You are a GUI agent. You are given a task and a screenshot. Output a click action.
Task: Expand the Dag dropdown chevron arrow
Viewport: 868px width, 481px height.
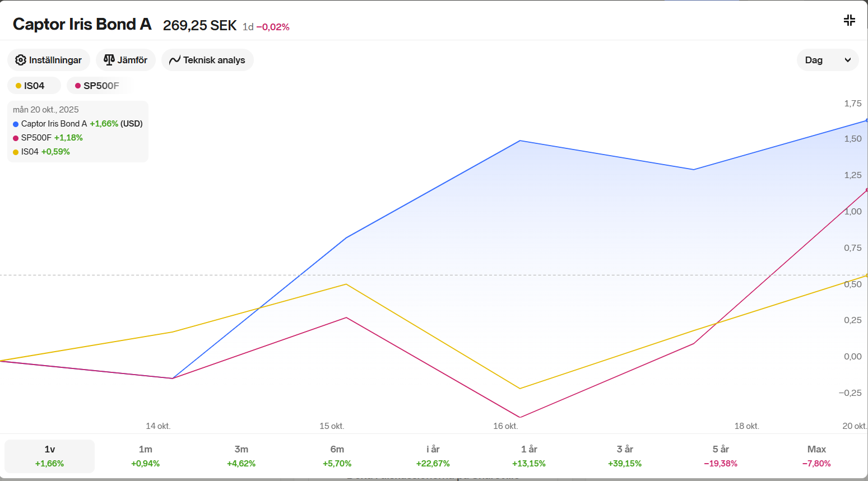click(848, 60)
